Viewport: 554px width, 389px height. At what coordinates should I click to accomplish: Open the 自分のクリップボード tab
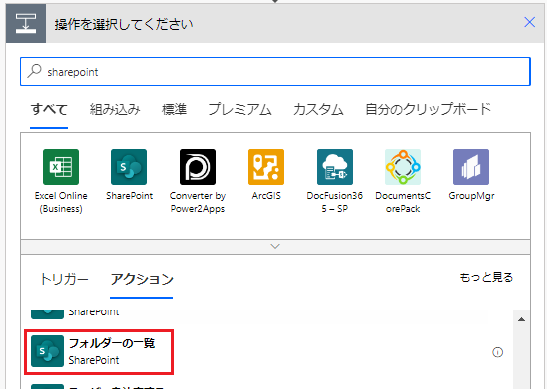[x=428, y=109]
